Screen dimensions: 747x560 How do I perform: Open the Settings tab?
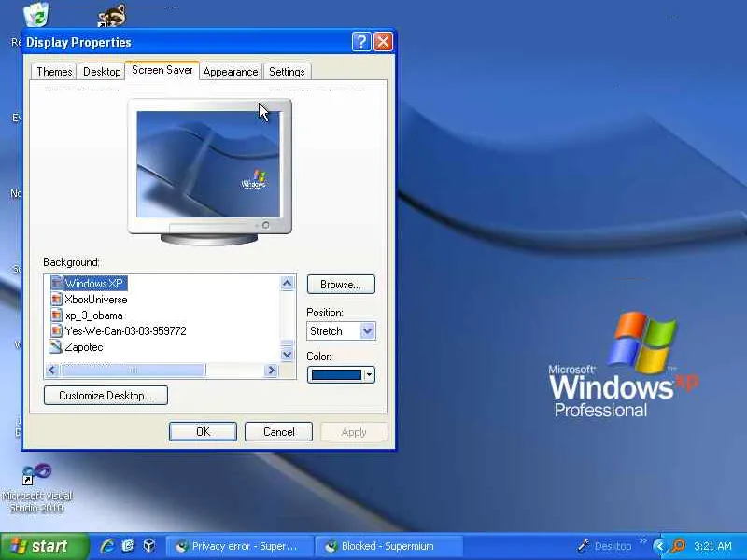tap(287, 72)
